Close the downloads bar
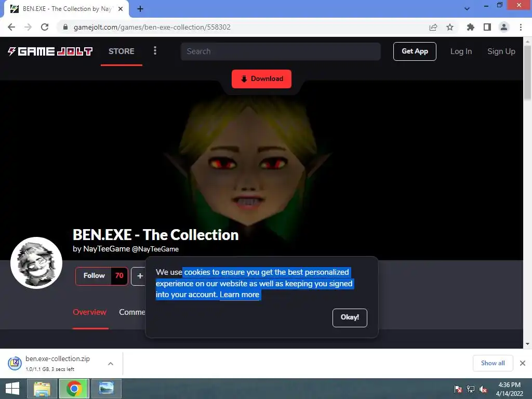Image resolution: width=532 pixels, height=399 pixels. [523, 363]
